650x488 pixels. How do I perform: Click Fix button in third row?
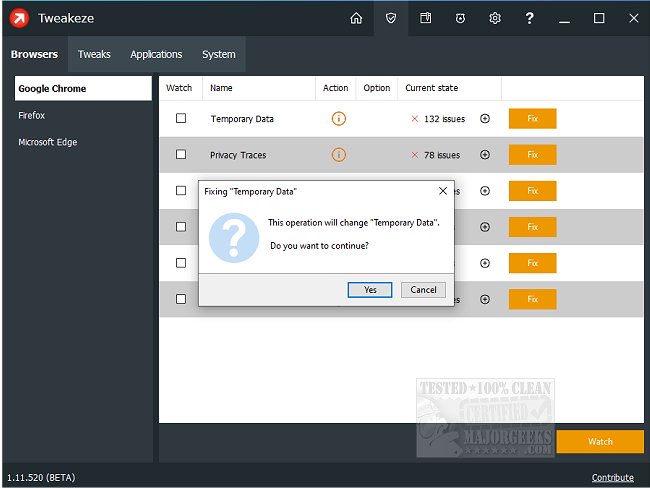[x=532, y=191]
